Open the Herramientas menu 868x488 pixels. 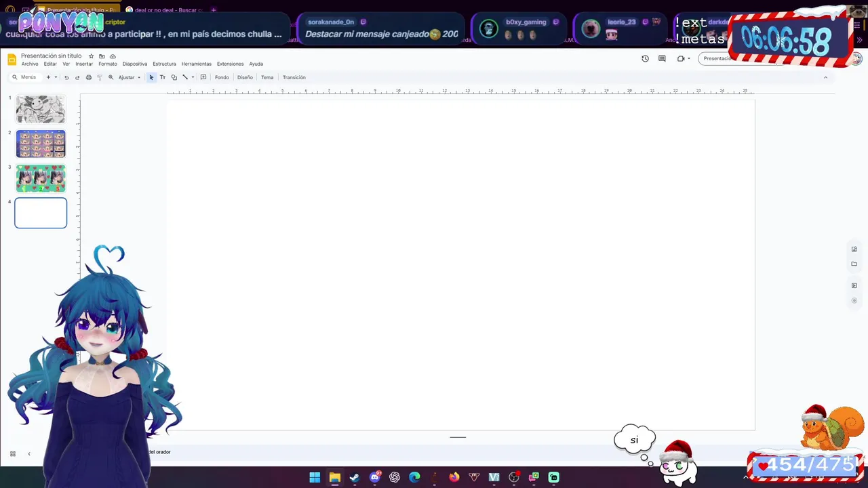(x=196, y=64)
